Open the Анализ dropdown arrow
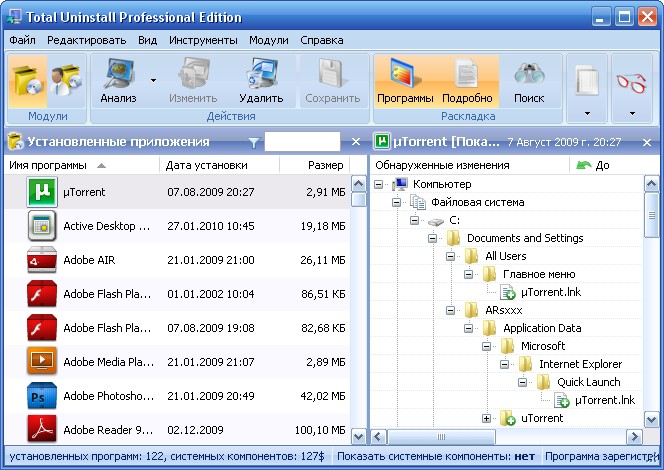The width and height of the screenshot is (664, 470). (x=153, y=79)
